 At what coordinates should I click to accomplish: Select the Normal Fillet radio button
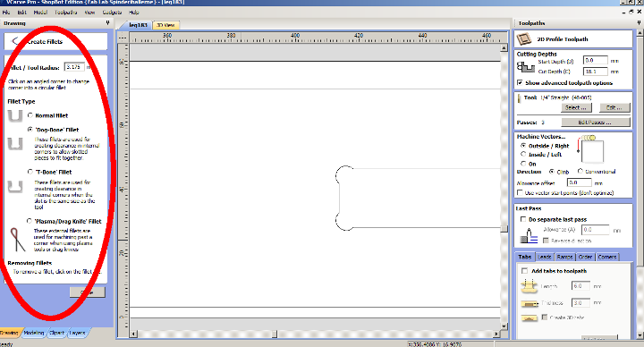point(30,115)
